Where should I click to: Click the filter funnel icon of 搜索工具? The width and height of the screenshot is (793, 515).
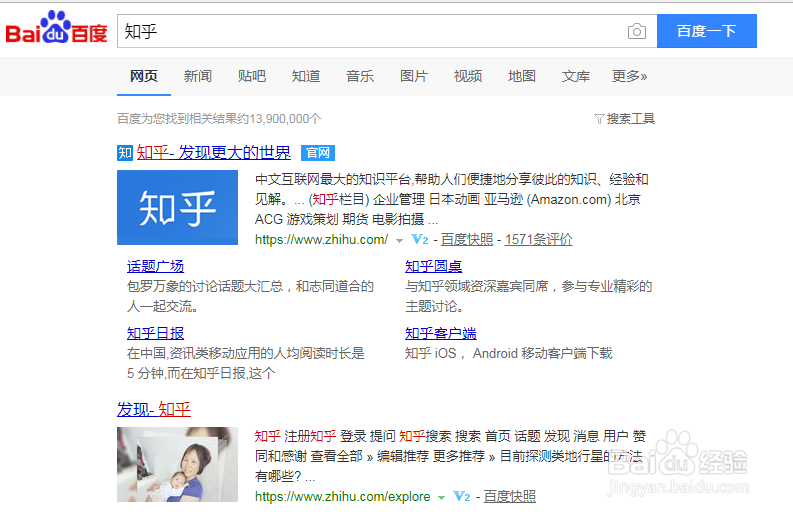(599, 119)
